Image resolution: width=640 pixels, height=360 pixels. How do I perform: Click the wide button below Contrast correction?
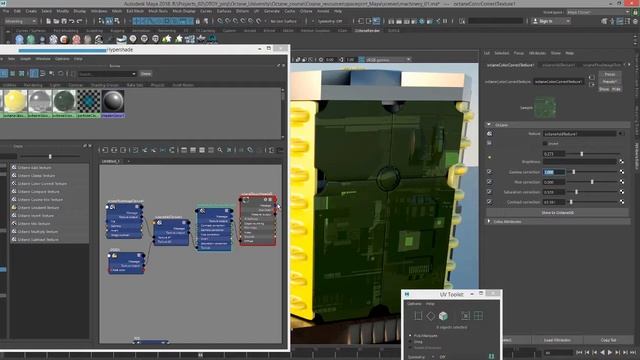(558, 213)
